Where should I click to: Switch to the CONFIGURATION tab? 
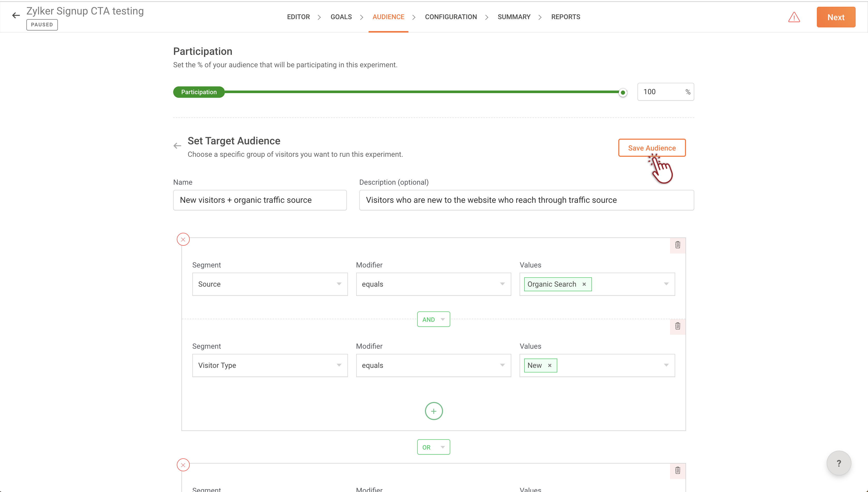click(x=451, y=17)
